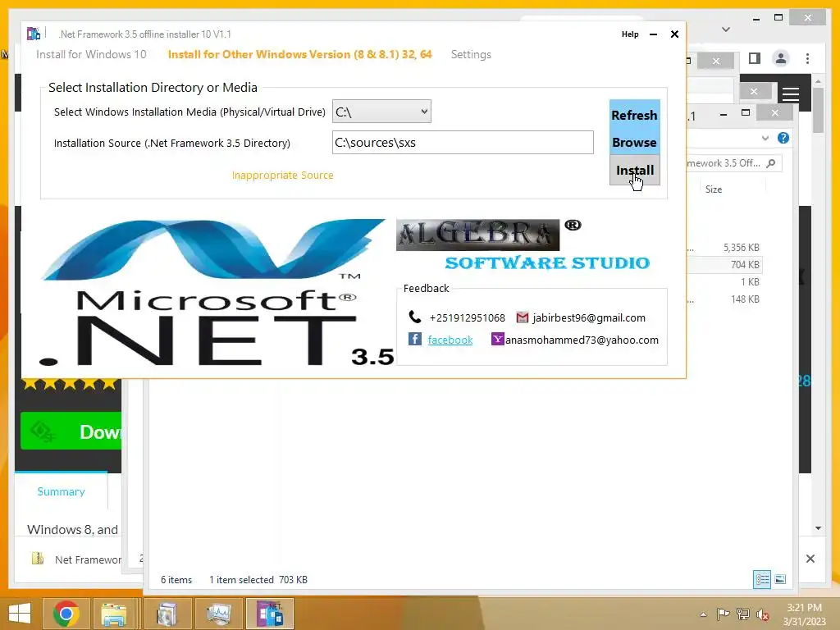Select the 704 KB file row
840x630 pixels.
pyautogui.click(x=724, y=265)
